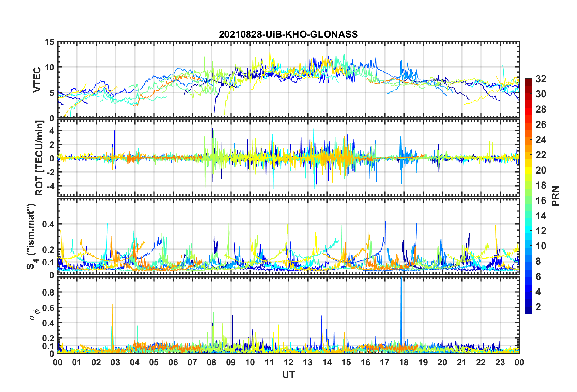The height and width of the screenshot is (392, 577).
Task: Select the VTEC y-axis label
Action: coord(37,80)
